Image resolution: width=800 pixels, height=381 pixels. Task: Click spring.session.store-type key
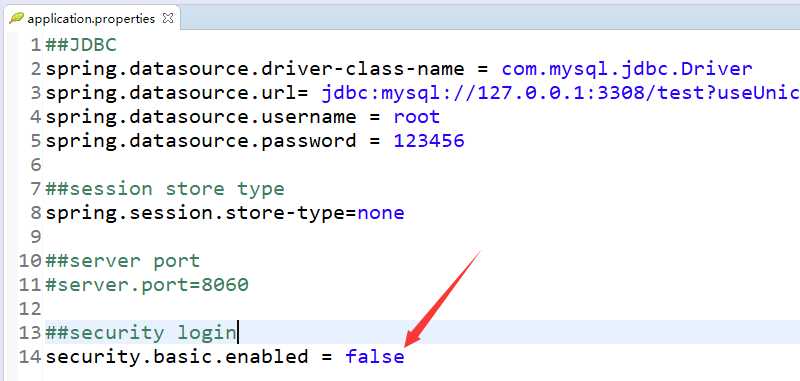[195, 213]
